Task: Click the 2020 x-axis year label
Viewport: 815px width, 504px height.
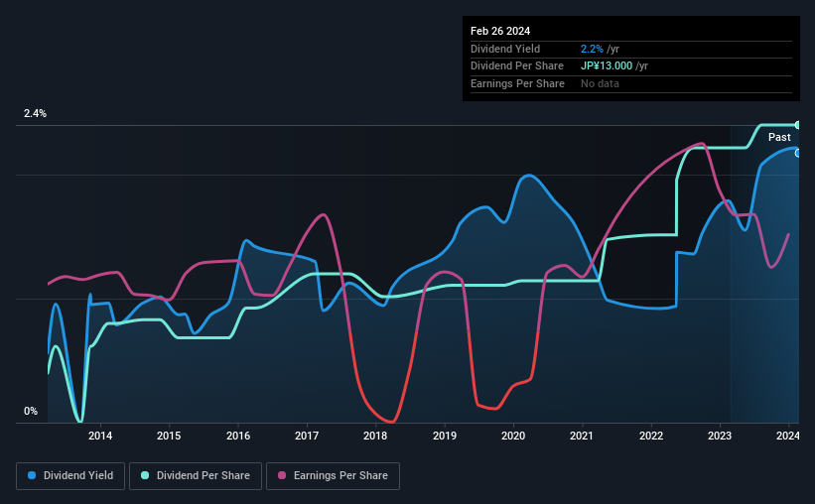Action: [513, 436]
